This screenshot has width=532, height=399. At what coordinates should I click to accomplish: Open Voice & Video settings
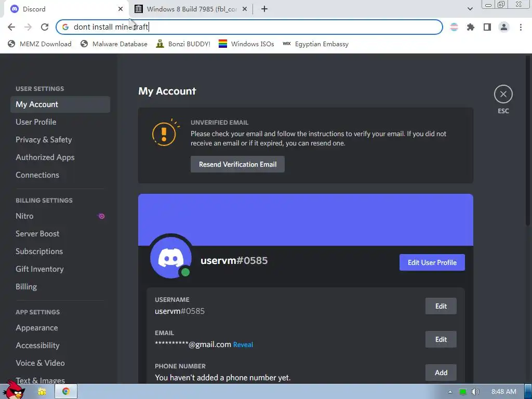point(60,363)
